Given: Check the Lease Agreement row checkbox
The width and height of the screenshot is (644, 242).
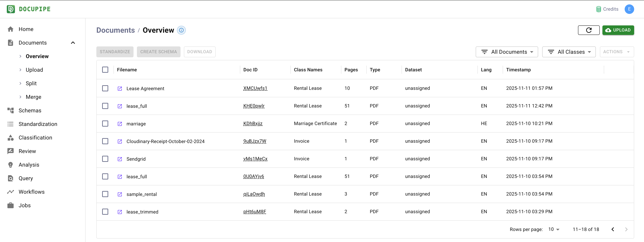Looking at the screenshot, I should (105, 88).
